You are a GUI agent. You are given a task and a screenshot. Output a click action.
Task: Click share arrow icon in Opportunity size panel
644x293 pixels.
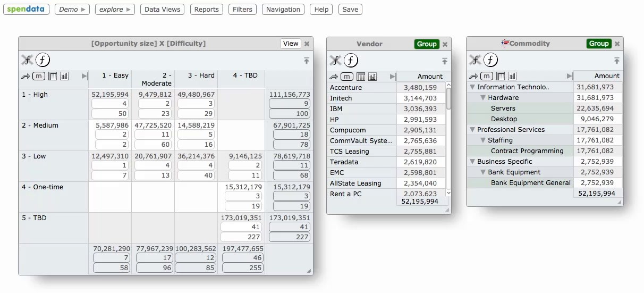point(26,77)
